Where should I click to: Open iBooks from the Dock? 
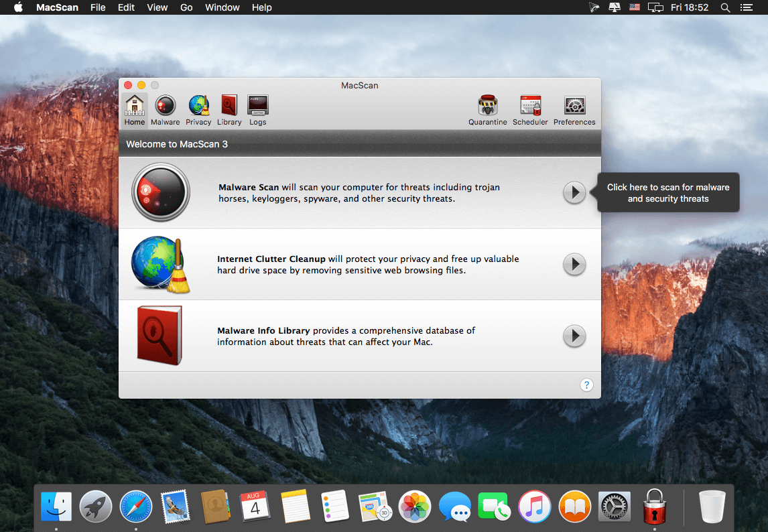click(574, 507)
